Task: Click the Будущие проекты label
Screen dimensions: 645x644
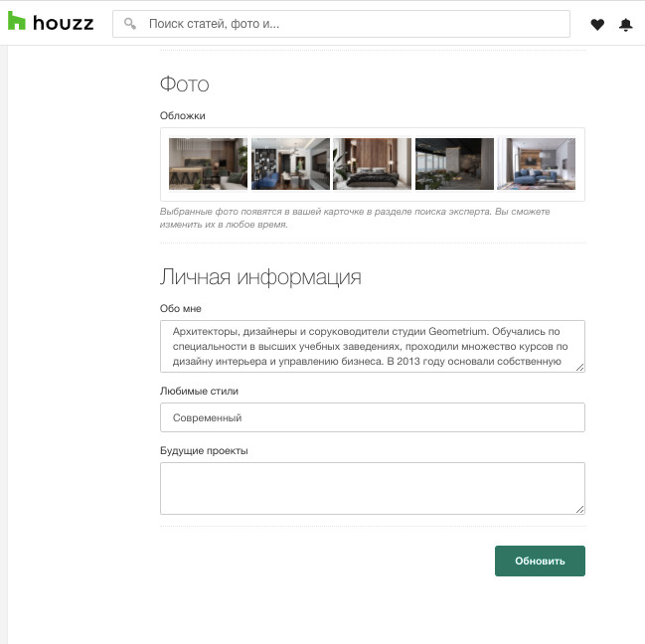Action: point(204,450)
